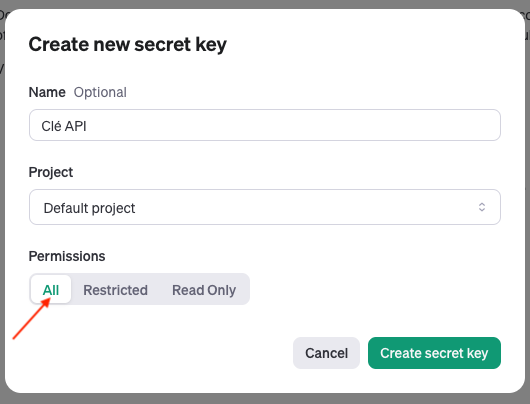Click the "Name" field label
This screenshot has height=404, width=530.
(47, 92)
